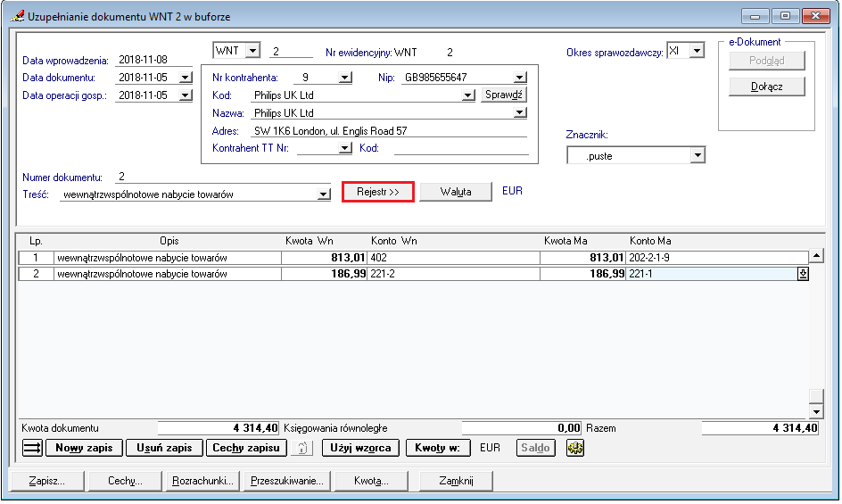Click the Kwota dokumentu value 4 314,40

click(x=218, y=428)
